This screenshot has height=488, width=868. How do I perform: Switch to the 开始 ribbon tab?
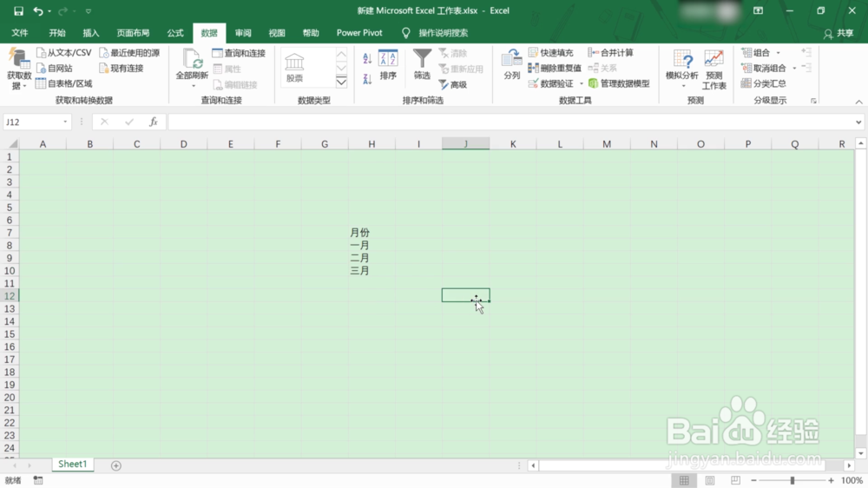(57, 33)
